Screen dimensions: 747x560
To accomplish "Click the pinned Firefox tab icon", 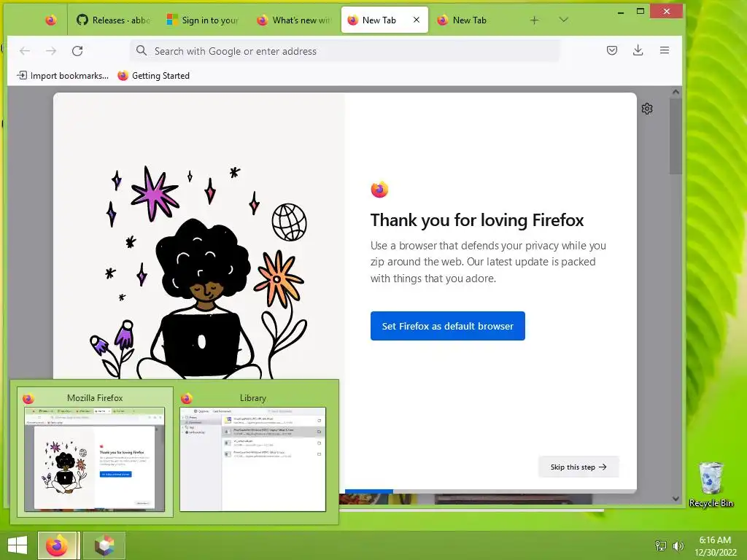I will click(x=50, y=20).
